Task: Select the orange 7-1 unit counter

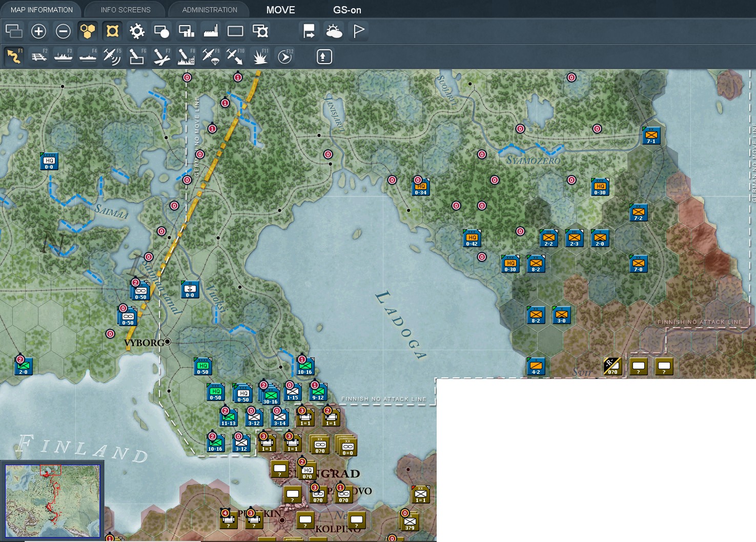Action: pos(651,136)
